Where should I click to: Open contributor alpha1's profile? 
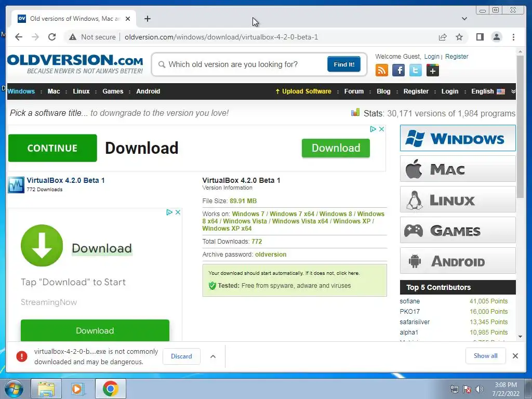coord(409,332)
